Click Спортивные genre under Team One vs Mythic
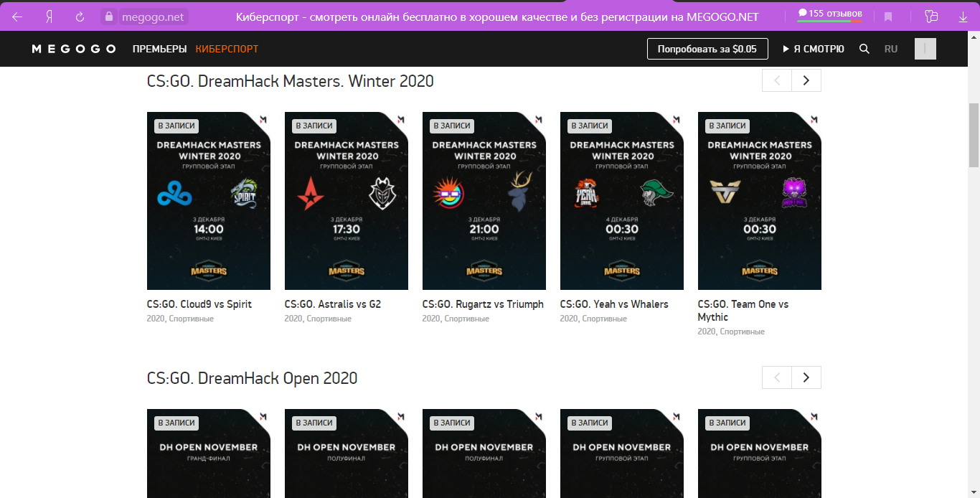Image resolution: width=980 pixels, height=498 pixels. (x=743, y=332)
